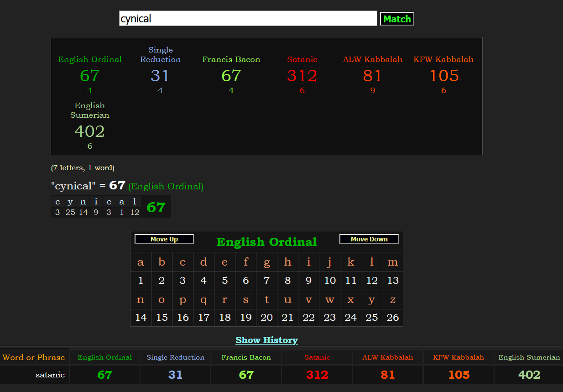This screenshot has width=563, height=392.
Task: Click letter 'a' in the cipher chart
Action: [x=141, y=262]
